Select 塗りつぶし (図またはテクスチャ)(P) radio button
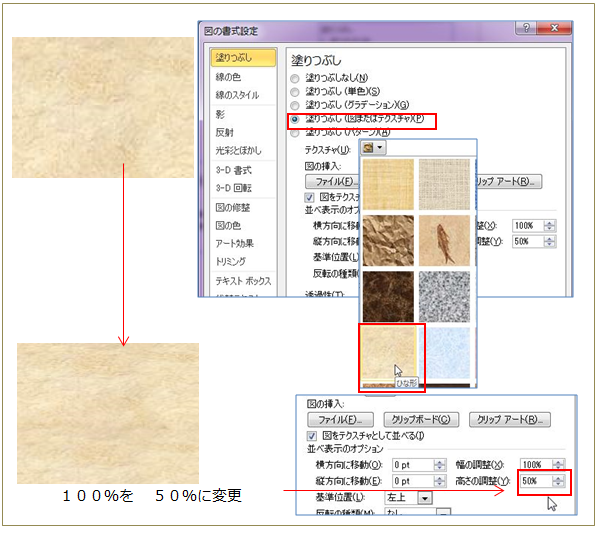Viewport: 598px width, 534px height. click(x=294, y=119)
